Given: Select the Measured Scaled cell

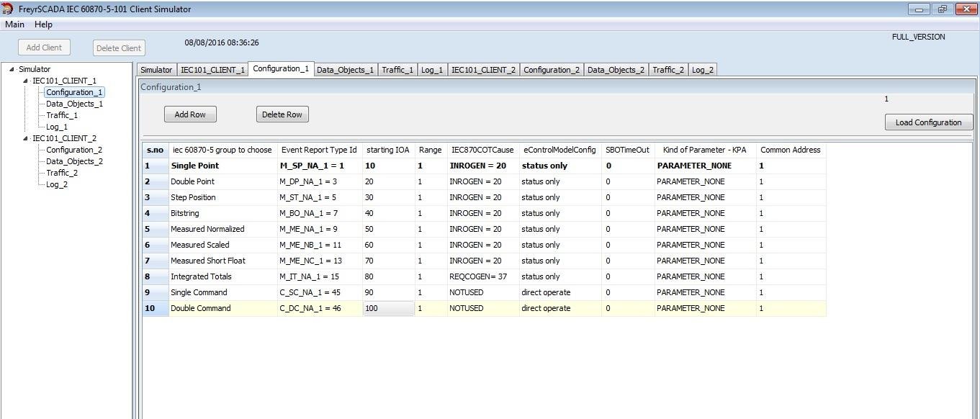Looking at the screenshot, I should pos(222,245).
